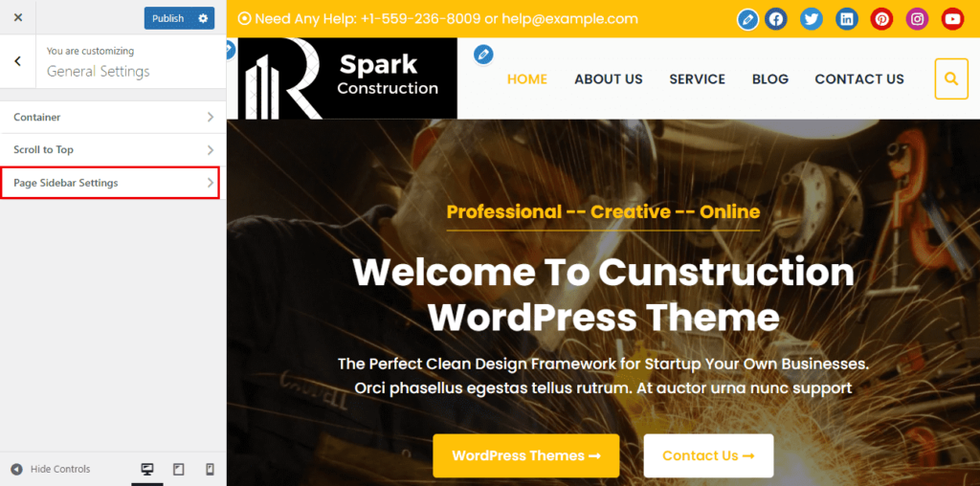Switch to tablet preview mode

(x=179, y=469)
